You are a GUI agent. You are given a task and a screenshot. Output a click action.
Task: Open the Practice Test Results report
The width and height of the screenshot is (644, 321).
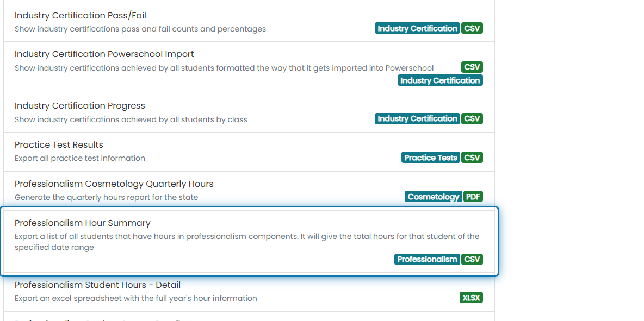(x=249, y=152)
